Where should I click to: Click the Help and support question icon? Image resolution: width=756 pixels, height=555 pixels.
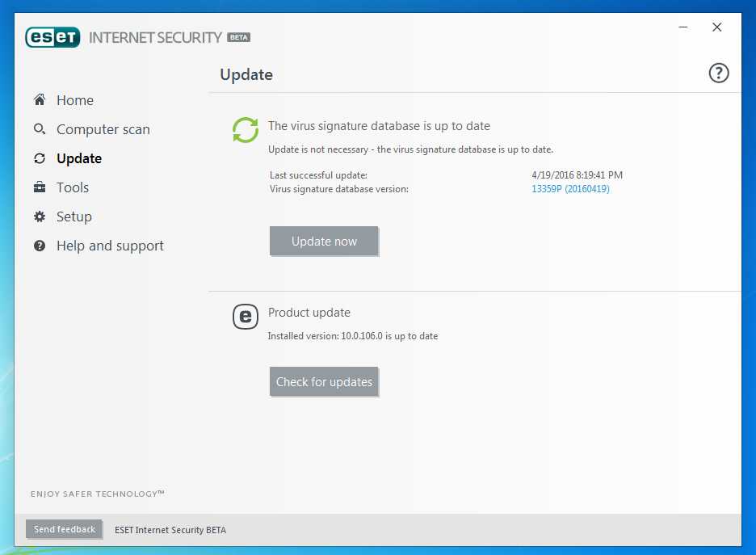coord(40,246)
